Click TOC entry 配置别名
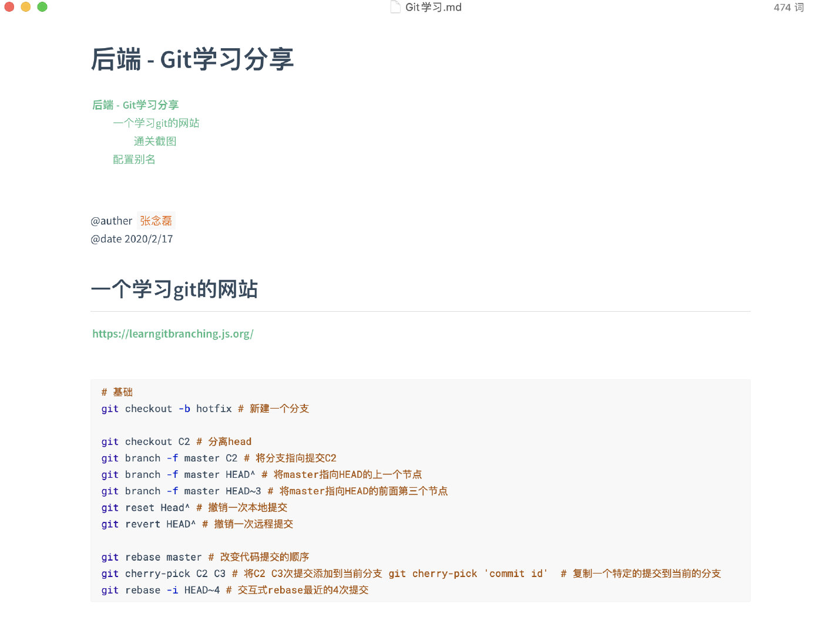This screenshot has height=634, width=840. click(x=134, y=159)
